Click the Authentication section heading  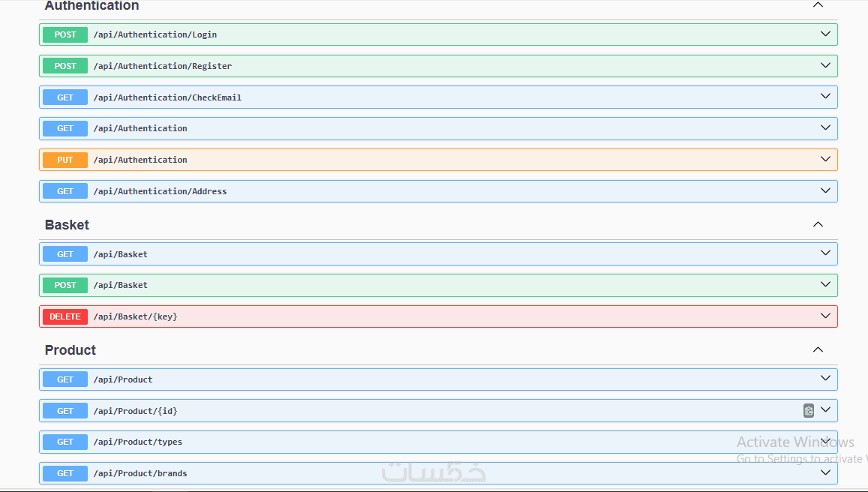[92, 6]
